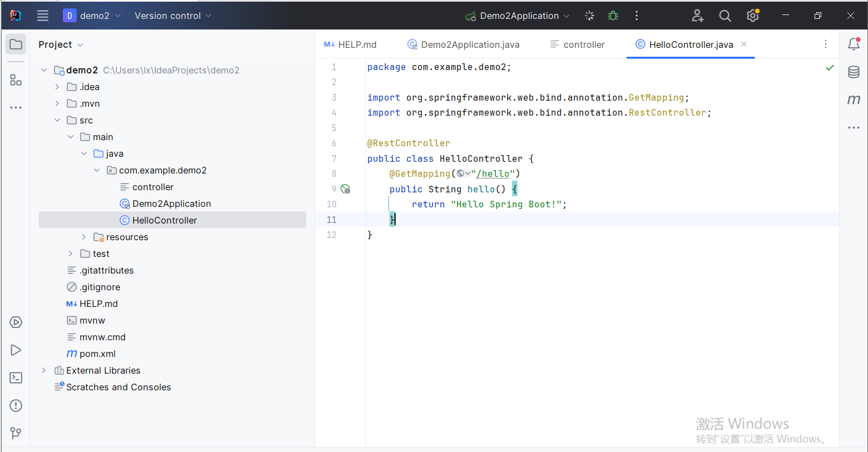This screenshot has height=452, width=868.
Task: Click the "/hello" URL mapping link
Action: [x=492, y=173]
